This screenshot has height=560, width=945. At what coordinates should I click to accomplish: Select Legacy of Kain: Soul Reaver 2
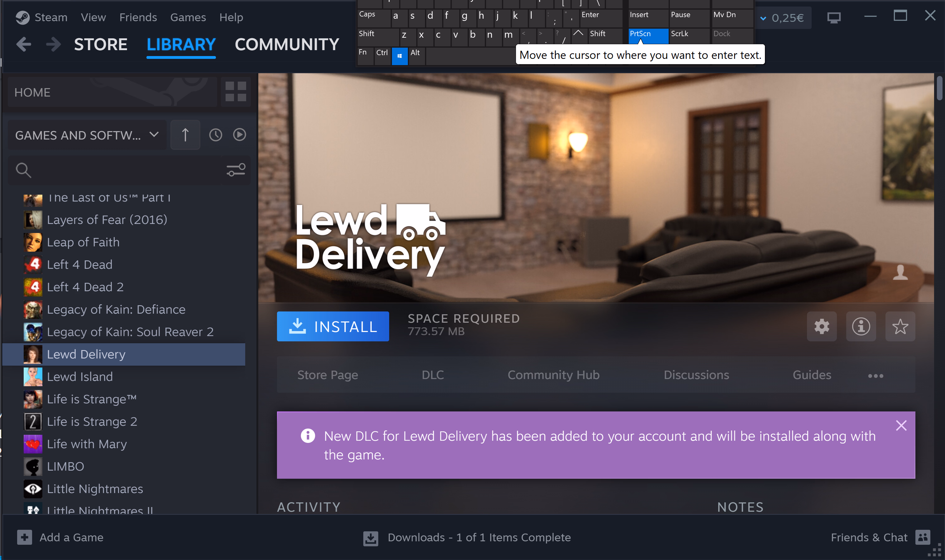(x=124, y=332)
